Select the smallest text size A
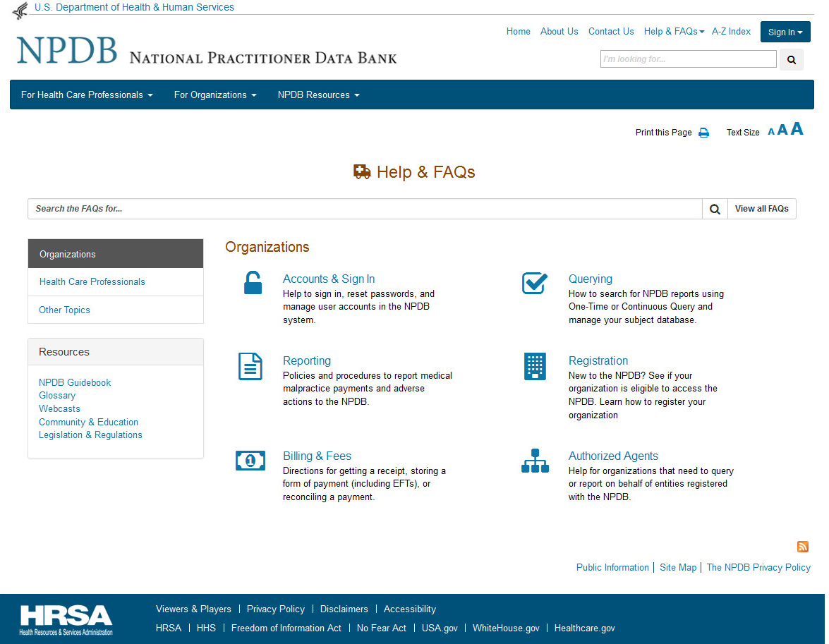This screenshot has height=644, width=829. pyautogui.click(x=771, y=132)
